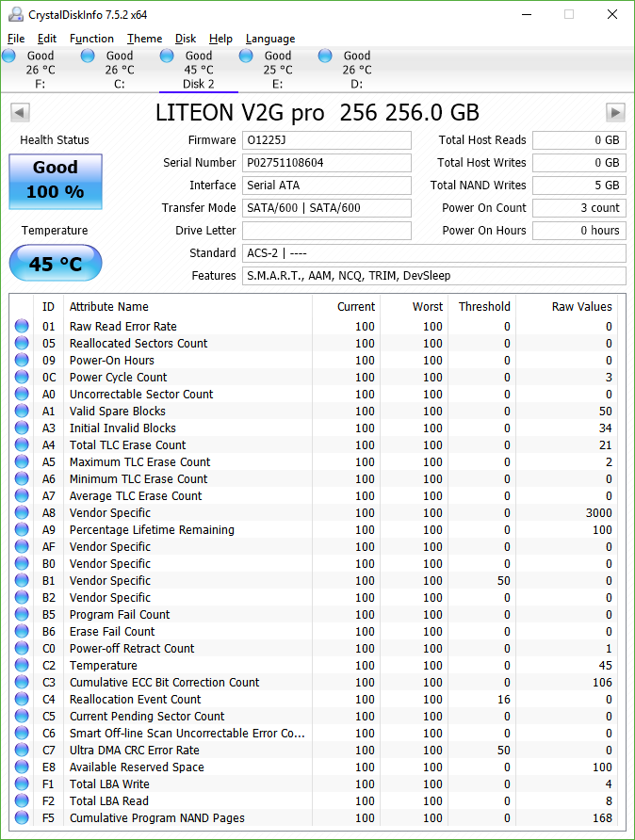Viewport: 635px width, 840px height.
Task: Select the Average TLC Erase Count row
Action: [x=314, y=495]
